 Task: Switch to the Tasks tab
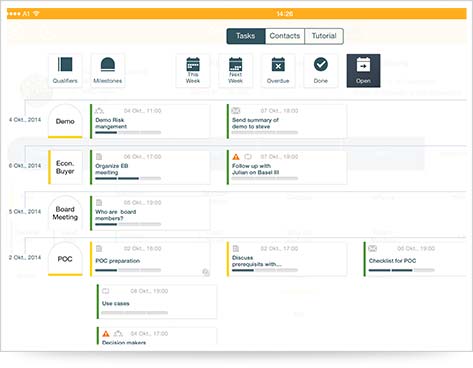click(x=246, y=36)
